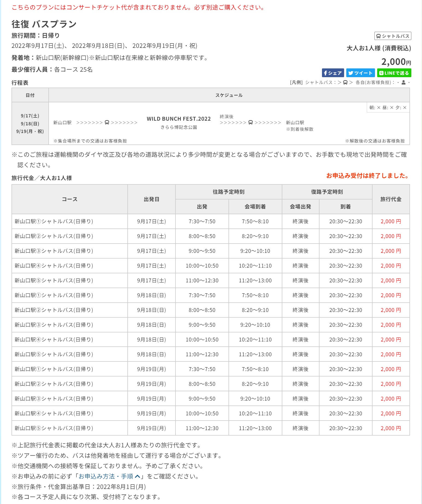Click 新山口駅⑤シャトルバス row for 9月18日(日)

(x=211, y=354)
